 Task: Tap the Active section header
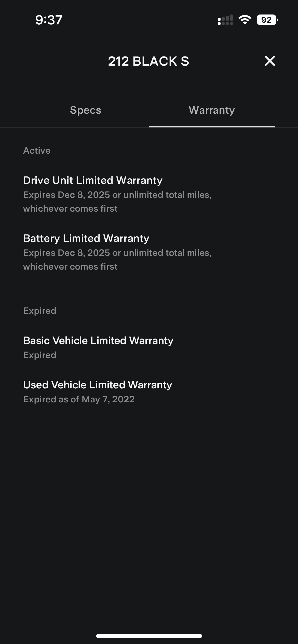point(37,151)
